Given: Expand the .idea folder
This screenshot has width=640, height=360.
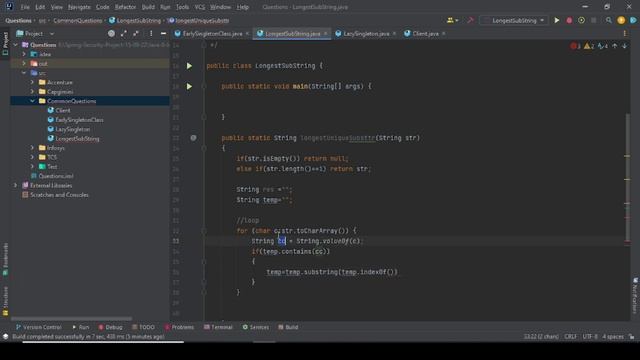Looking at the screenshot, I should 24,54.
